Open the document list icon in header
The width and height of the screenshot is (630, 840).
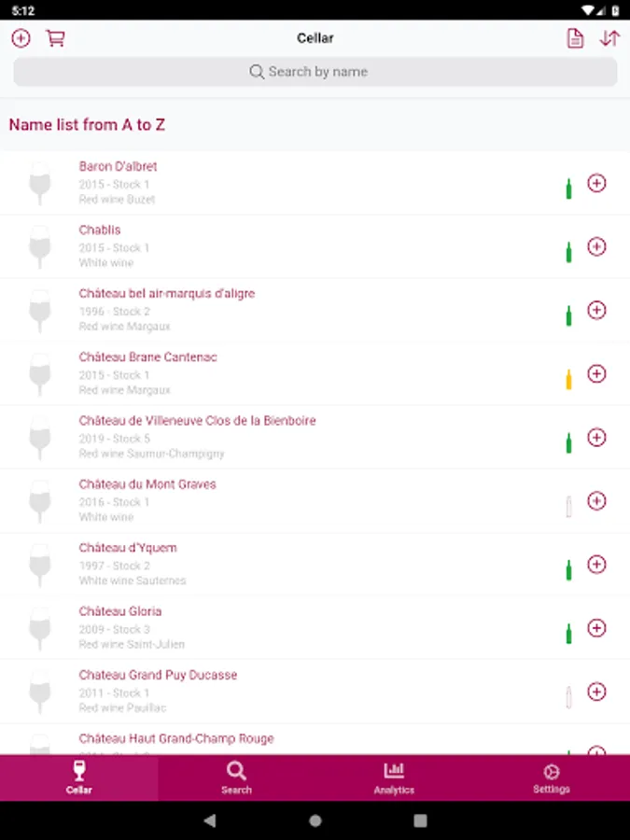coord(575,38)
